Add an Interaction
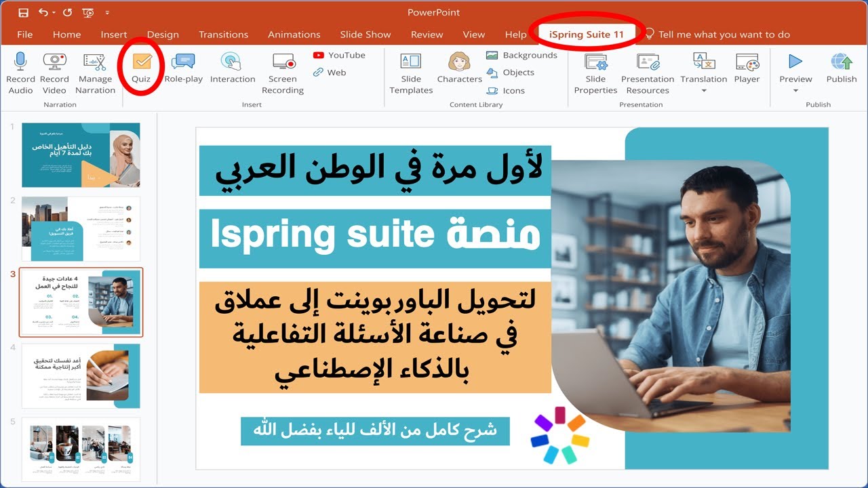 coord(232,68)
